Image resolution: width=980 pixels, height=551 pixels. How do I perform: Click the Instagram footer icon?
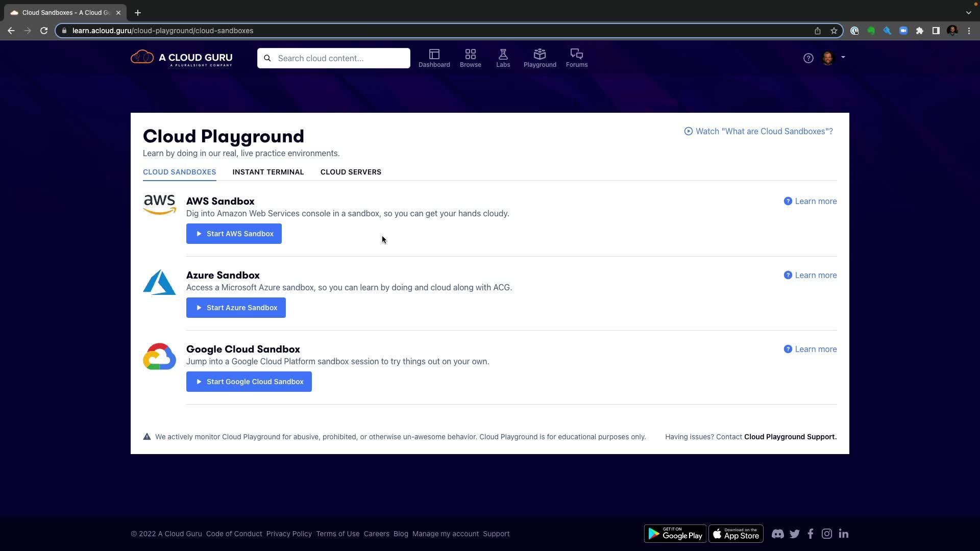827,534
